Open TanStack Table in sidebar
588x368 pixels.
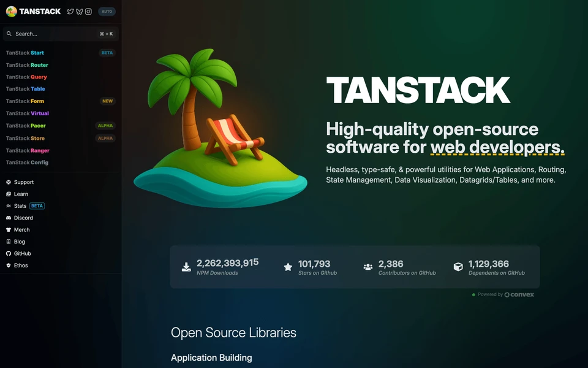(26, 89)
